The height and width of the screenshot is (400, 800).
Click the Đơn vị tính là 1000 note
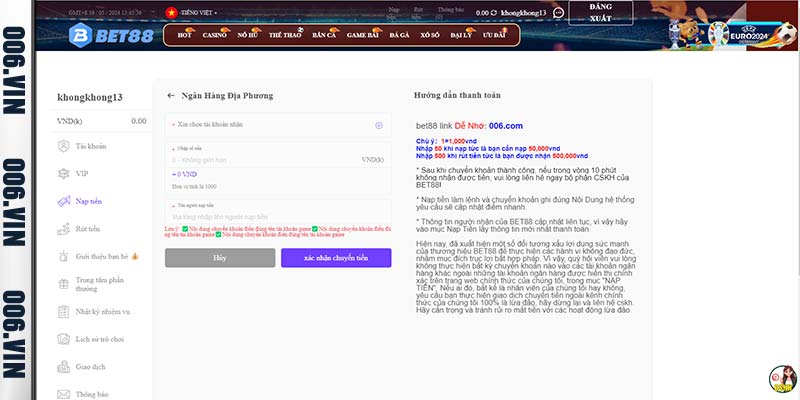tap(194, 187)
